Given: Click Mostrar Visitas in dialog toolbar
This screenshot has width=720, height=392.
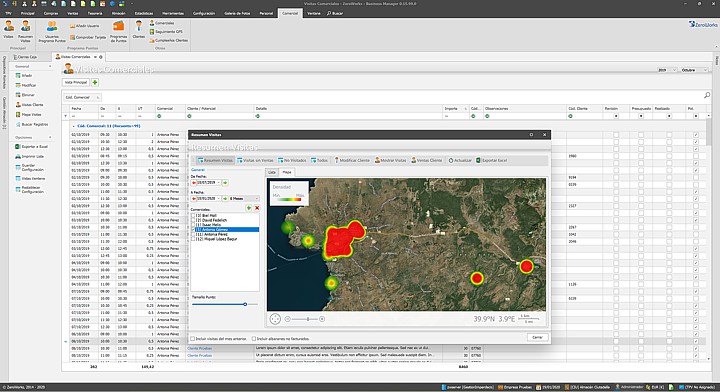Looking at the screenshot, I should pos(390,160).
